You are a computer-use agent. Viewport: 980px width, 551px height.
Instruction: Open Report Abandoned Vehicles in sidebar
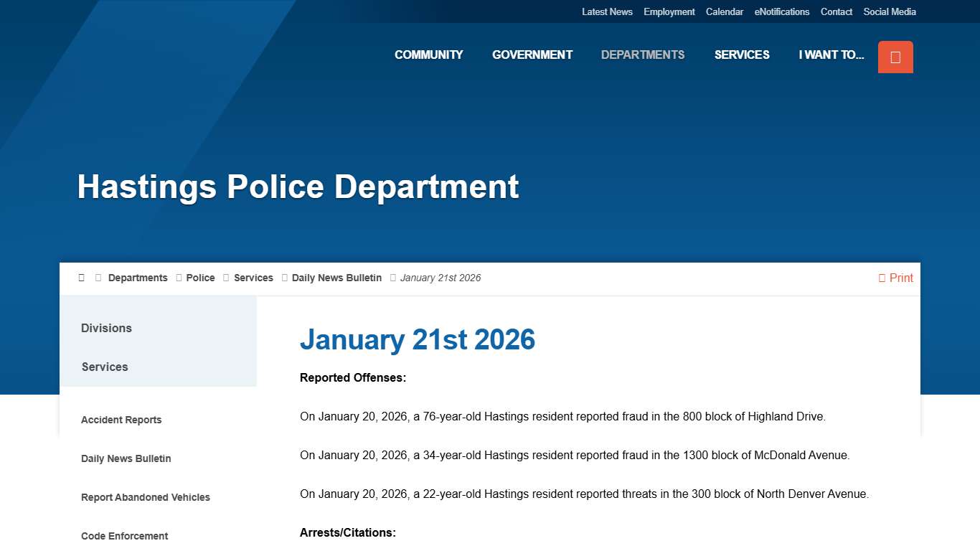pyautogui.click(x=146, y=497)
